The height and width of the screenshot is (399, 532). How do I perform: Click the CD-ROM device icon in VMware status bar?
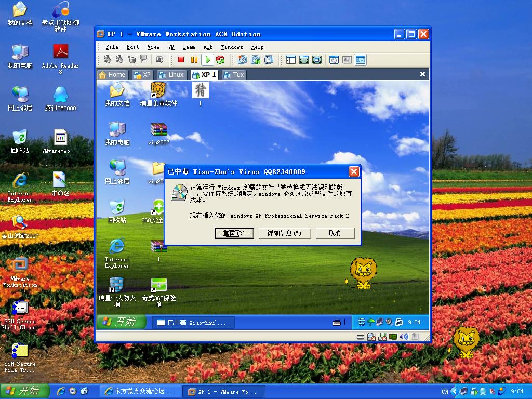point(371,337)
